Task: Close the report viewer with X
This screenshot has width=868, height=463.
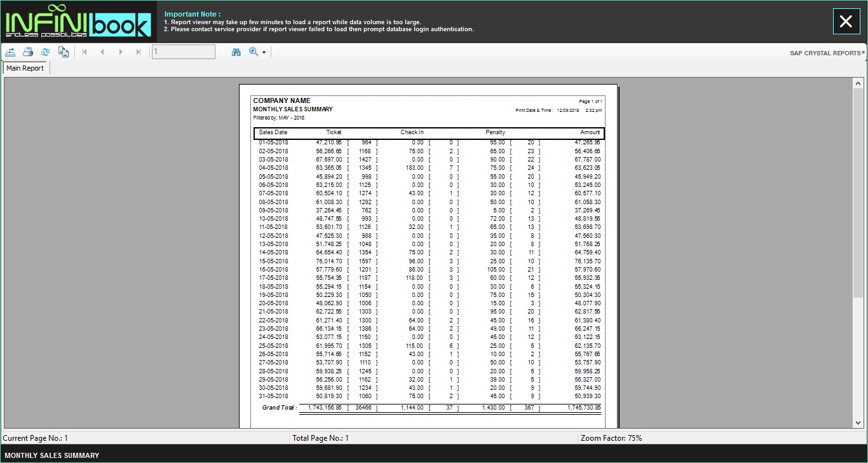Action: click(846, 22)
